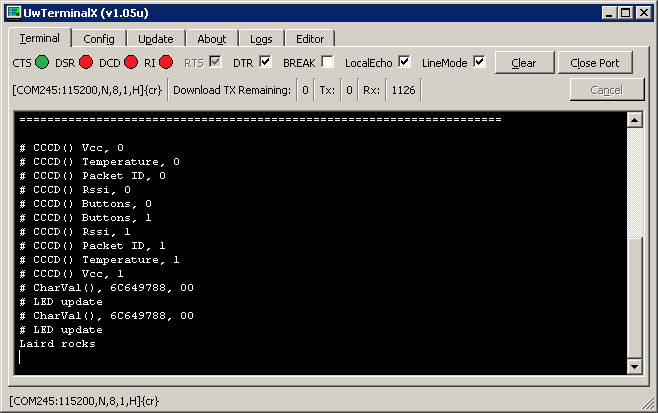
Task: Disable the LineMode checkbox
Action: [x=479, y=62]
